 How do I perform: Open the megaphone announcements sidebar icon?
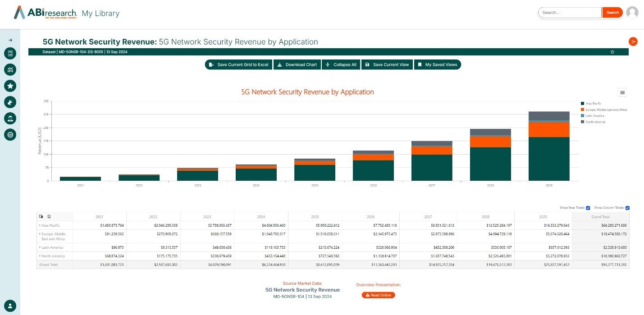[x=10, y=102]
